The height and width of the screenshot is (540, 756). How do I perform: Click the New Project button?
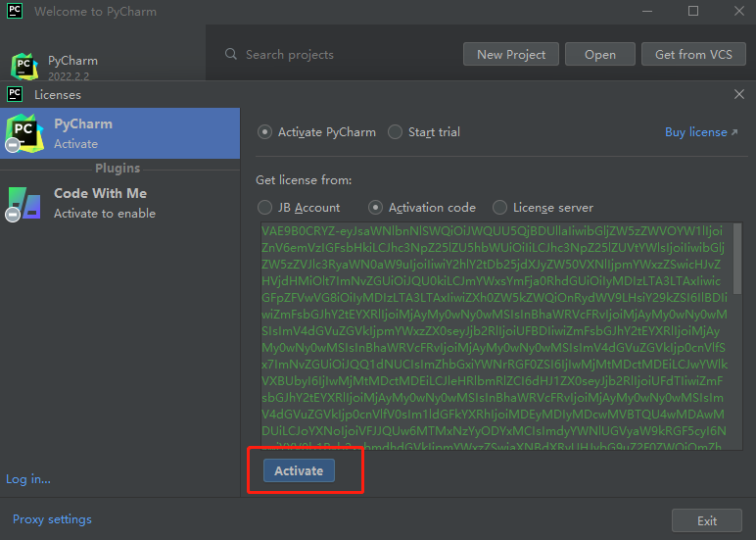point(510,55)
